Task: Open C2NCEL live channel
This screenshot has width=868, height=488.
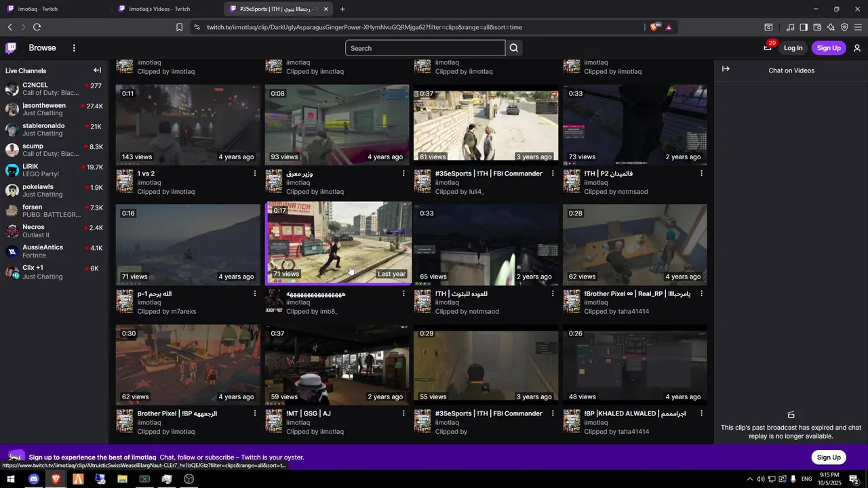Action: coord(54,89)
